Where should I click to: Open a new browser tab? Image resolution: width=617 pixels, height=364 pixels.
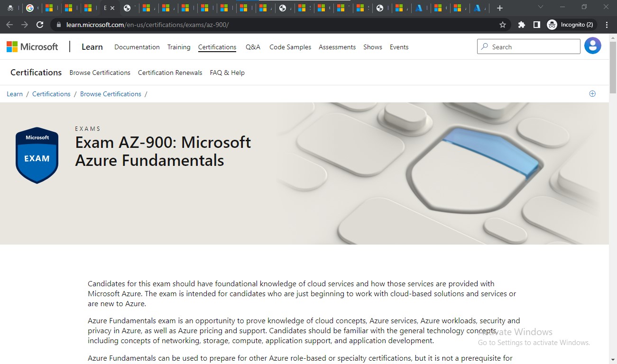(500, 8)
